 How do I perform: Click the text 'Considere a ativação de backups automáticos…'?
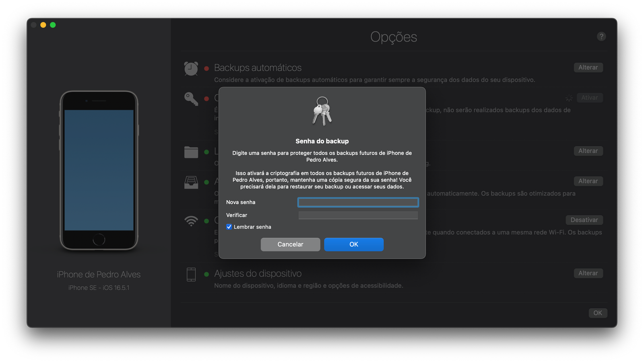coord(375,80)
